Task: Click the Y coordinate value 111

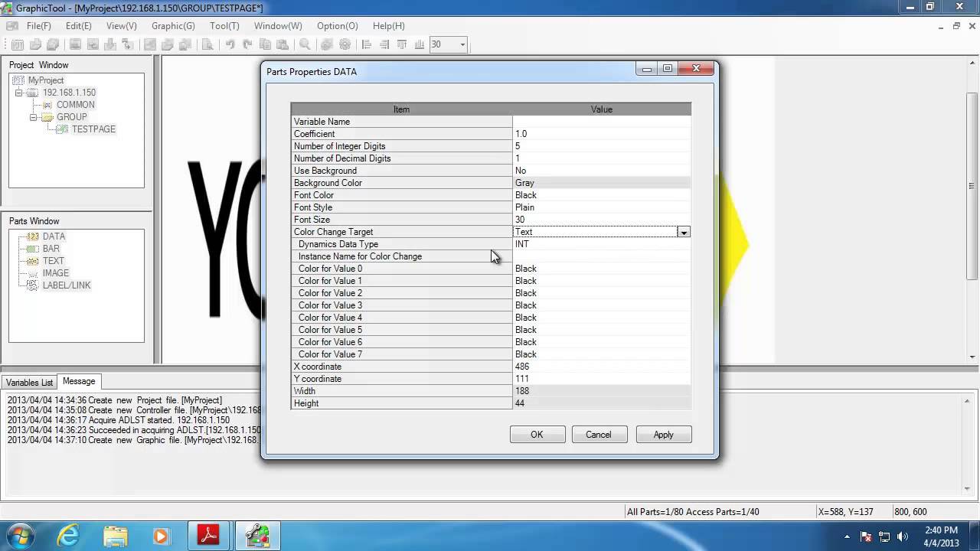Action: click(x=602, y=379)
